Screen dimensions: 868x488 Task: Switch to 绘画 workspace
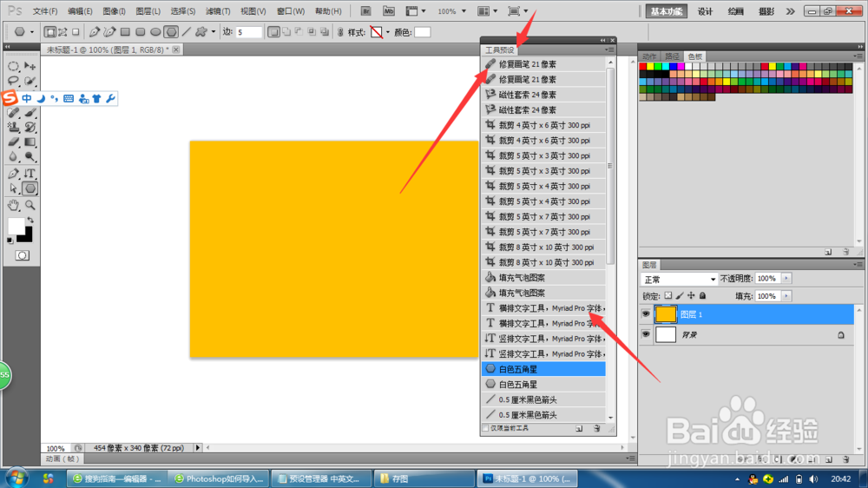736,11
